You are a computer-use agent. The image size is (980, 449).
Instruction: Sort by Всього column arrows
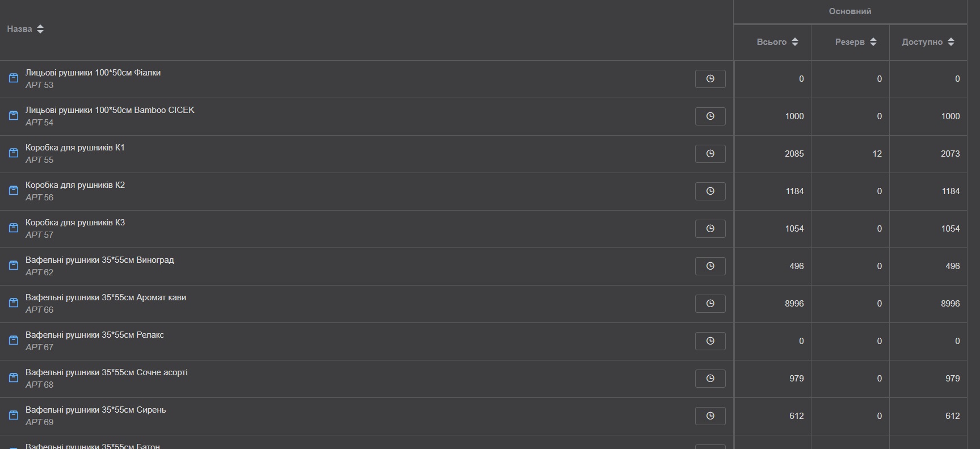pyautogui.click(x=794, y=42)
